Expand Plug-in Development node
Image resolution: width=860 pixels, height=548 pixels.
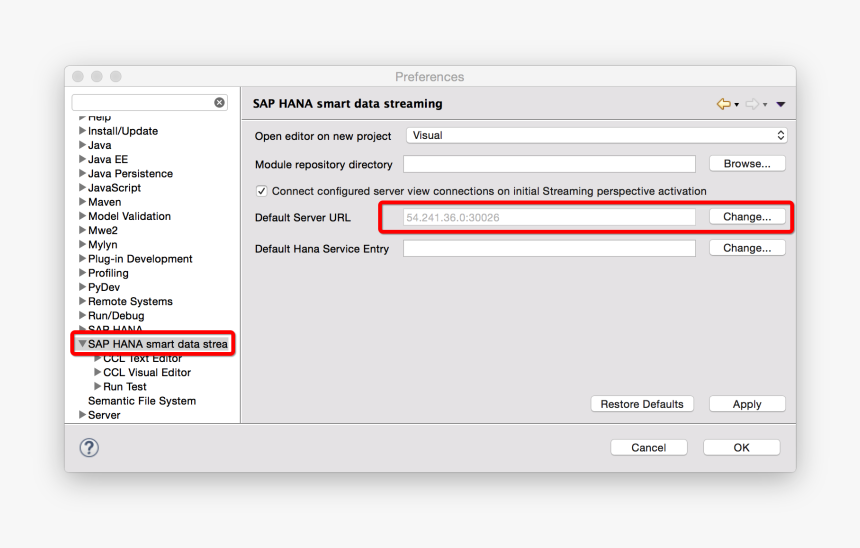tap(82, 259)
